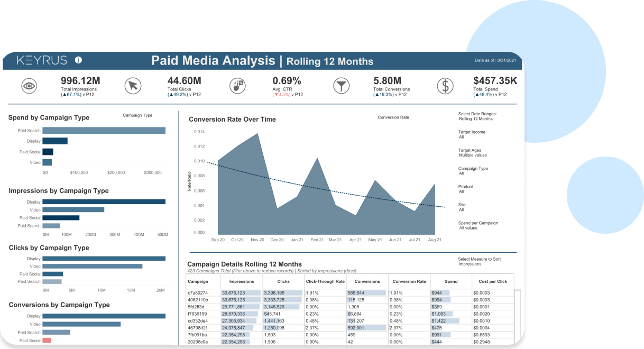The width and height of the screenshot is (644, 349).
Task: Select the campaign row c7a80274 in the table
Action: [199, 291]
